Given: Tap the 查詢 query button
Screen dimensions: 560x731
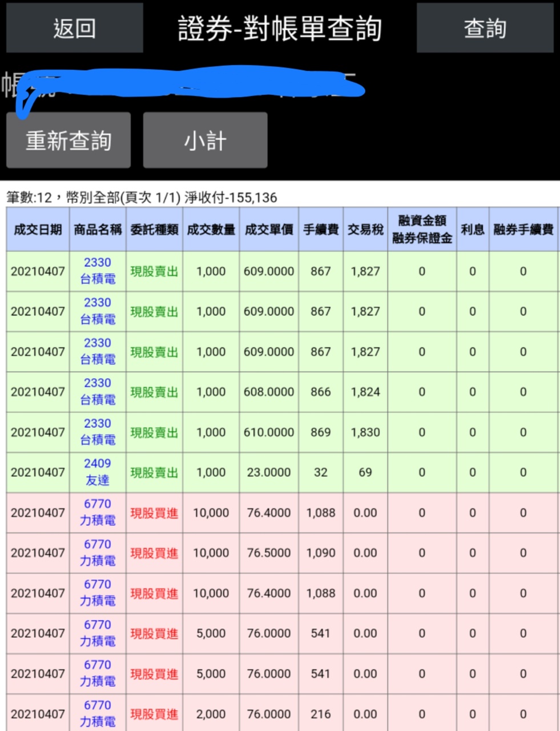Looking at the screenshot, I should [x=485, y=28].
